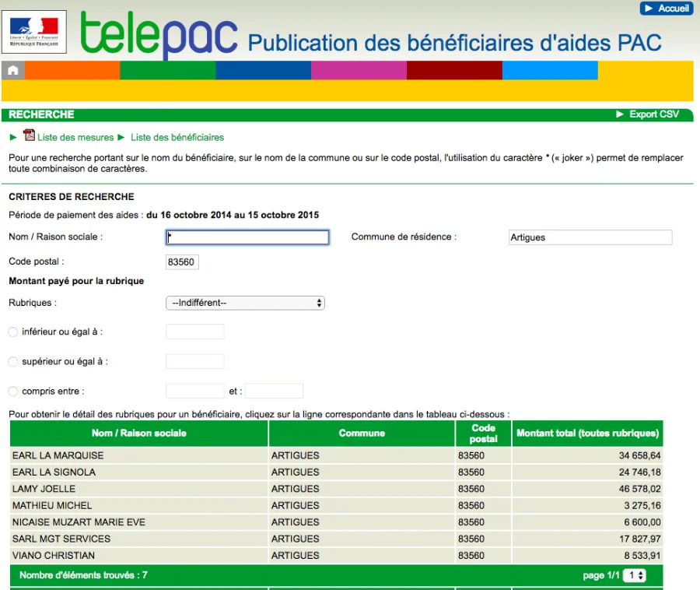Open the LAMY JOELLE row

coord(336,489)
